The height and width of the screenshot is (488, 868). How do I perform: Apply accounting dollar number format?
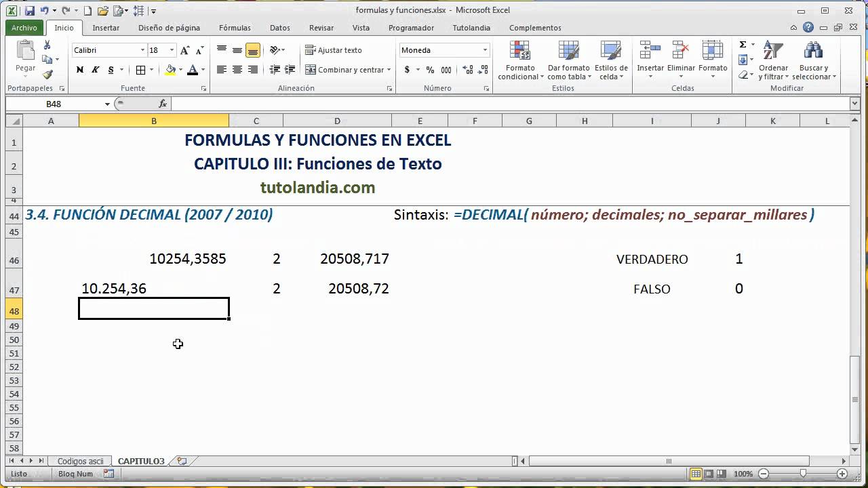(407, 70)
